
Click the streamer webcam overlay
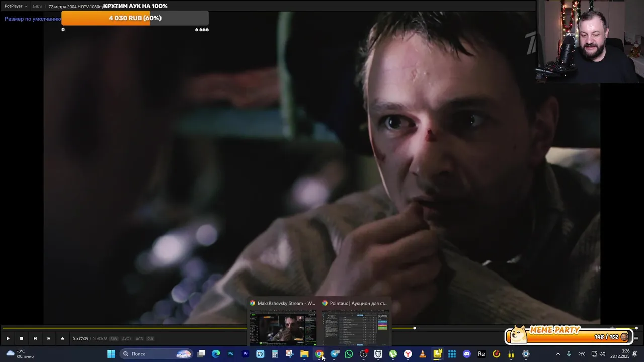tap(590, 42)
